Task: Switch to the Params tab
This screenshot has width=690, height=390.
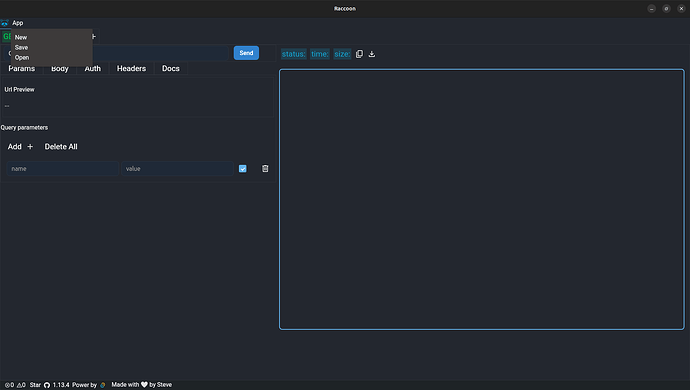Action: tap(22, 69)
